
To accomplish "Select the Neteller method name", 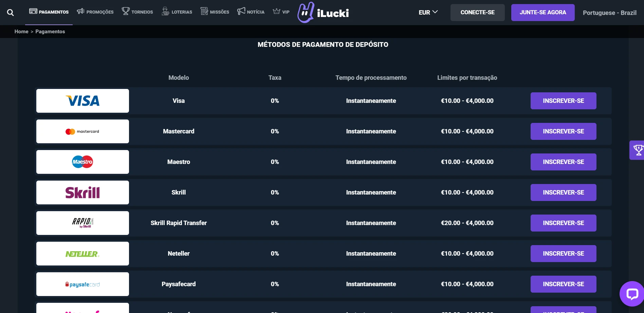I will [x=179, y=254].
